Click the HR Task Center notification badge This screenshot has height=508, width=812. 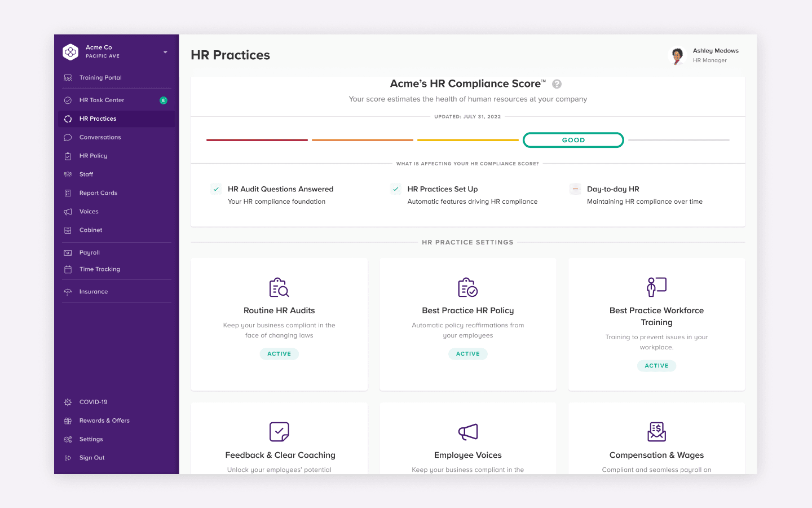(164, 100)
